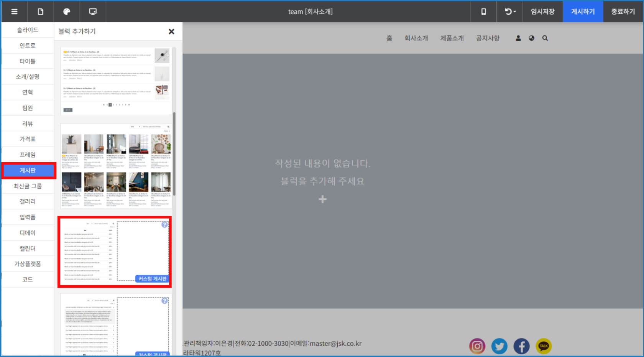Choose the highlighted 커스텀 게시판 block thumbnail

(115, 252)
